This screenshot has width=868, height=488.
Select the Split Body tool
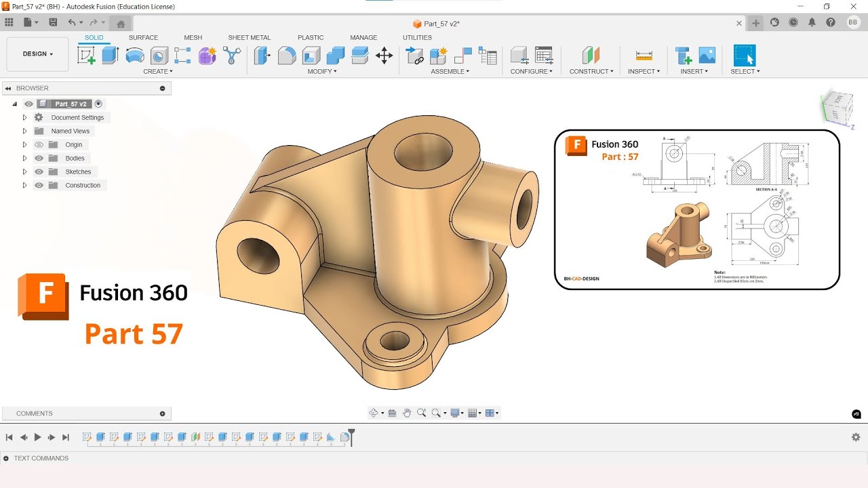(360, 56)
